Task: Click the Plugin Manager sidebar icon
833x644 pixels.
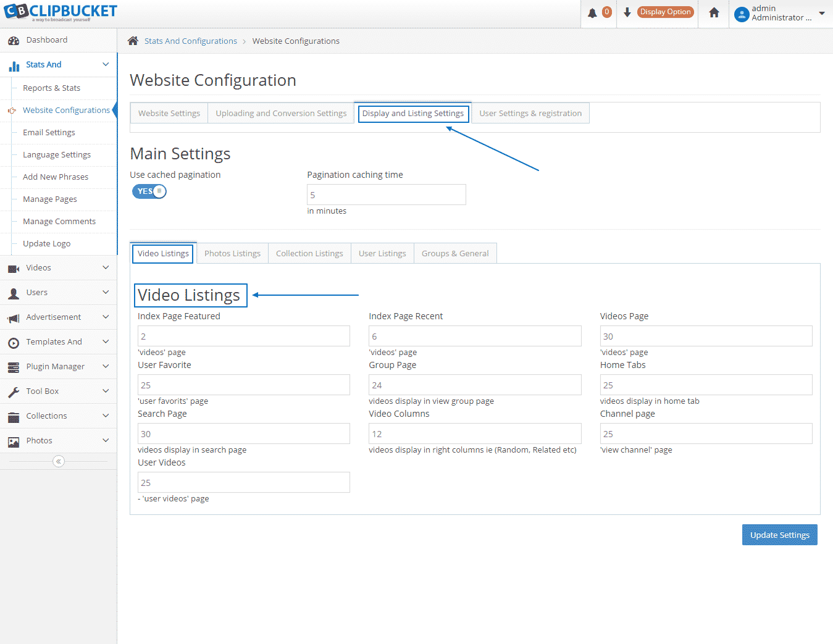Action: tap(14, 366)
